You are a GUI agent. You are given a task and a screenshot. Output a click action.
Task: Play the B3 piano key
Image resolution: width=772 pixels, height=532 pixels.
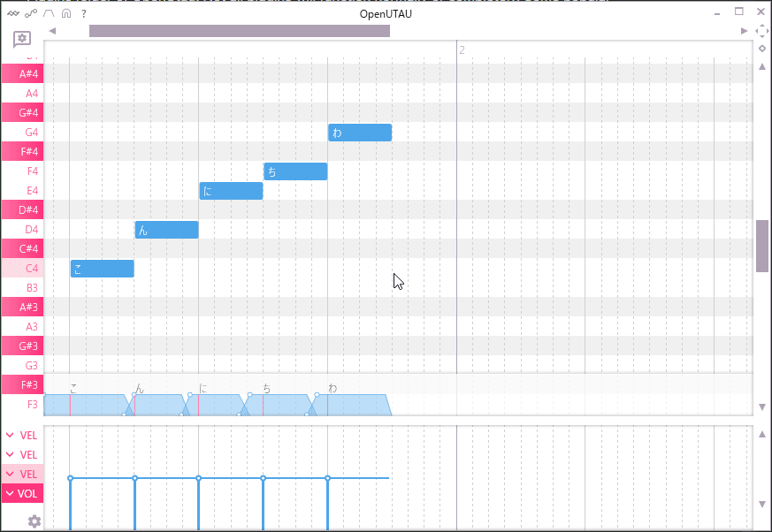tap(22, 287)
